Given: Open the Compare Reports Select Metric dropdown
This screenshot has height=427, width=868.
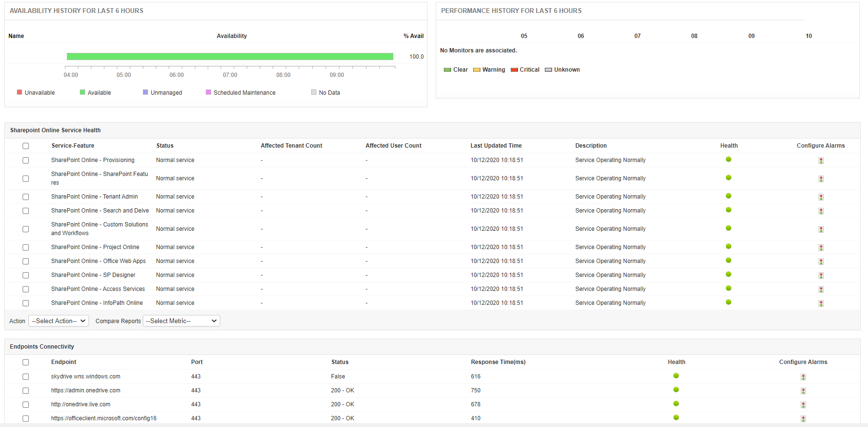Looking at the screenshot, I should pos(181,321).
